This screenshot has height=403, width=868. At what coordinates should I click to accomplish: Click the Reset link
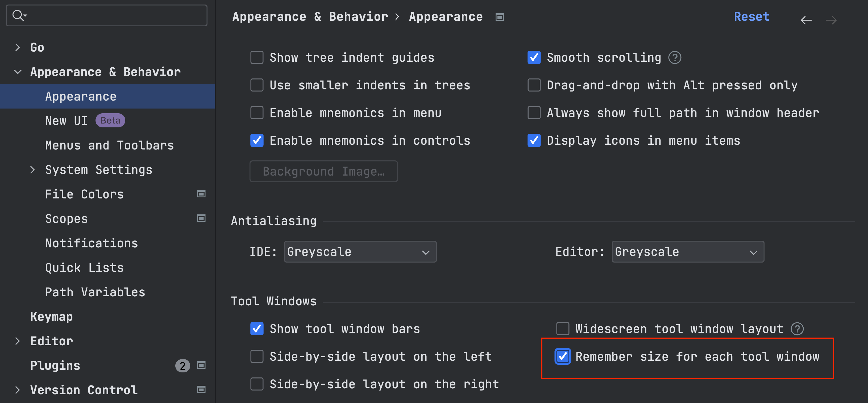coord(751,16)
